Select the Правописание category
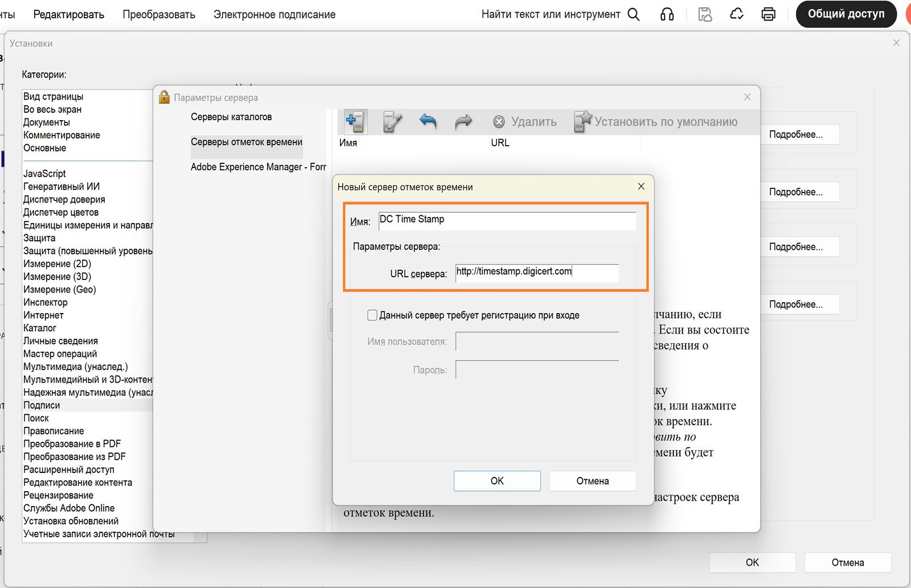This screenshot has height=588, width=911. 54,431
